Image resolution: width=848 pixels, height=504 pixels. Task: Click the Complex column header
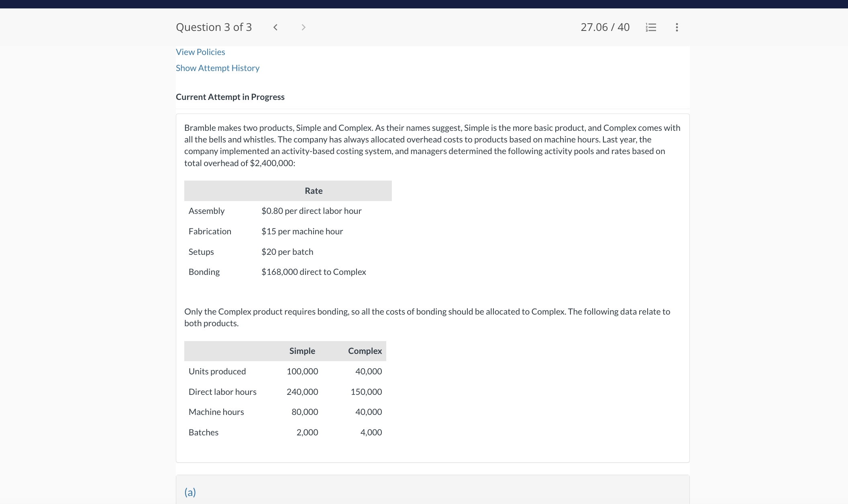tap(365, 351)
